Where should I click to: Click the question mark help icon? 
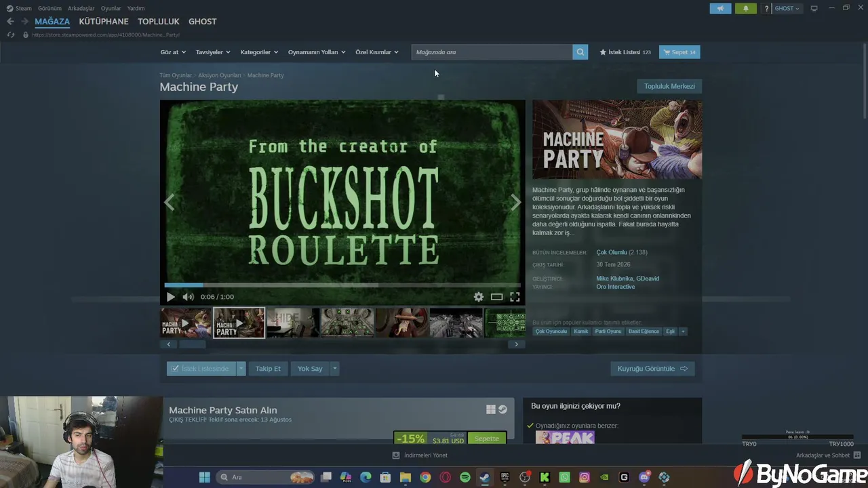tap(766, 8)
